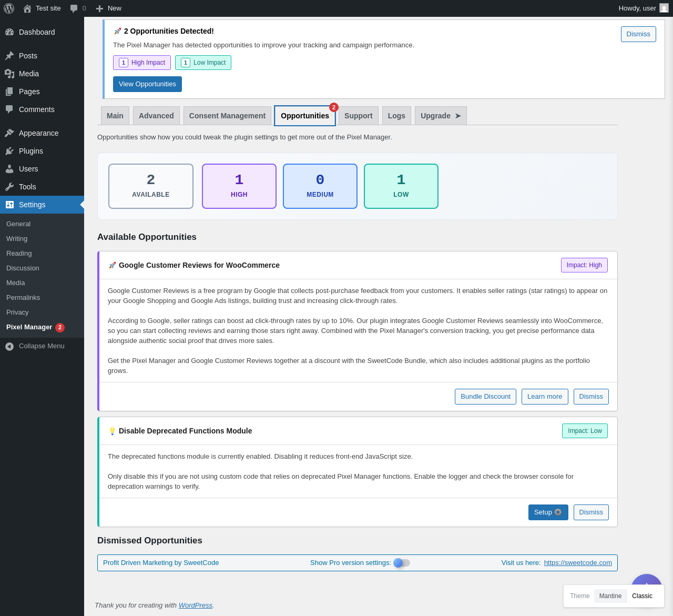
Task: Open the Support tab
Action: 359,116
